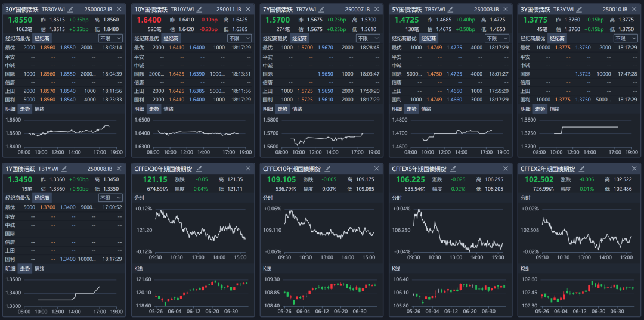Screen dimensions: 644x320
Task: Click the 分时 intraday chart in CFFEX10年期国债期货
Action: [321, 232]
